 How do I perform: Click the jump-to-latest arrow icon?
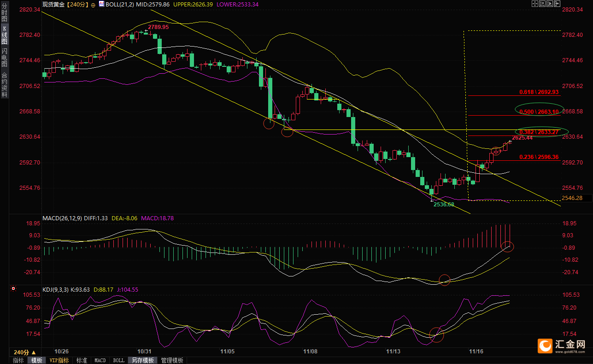(x=557, y=4)
